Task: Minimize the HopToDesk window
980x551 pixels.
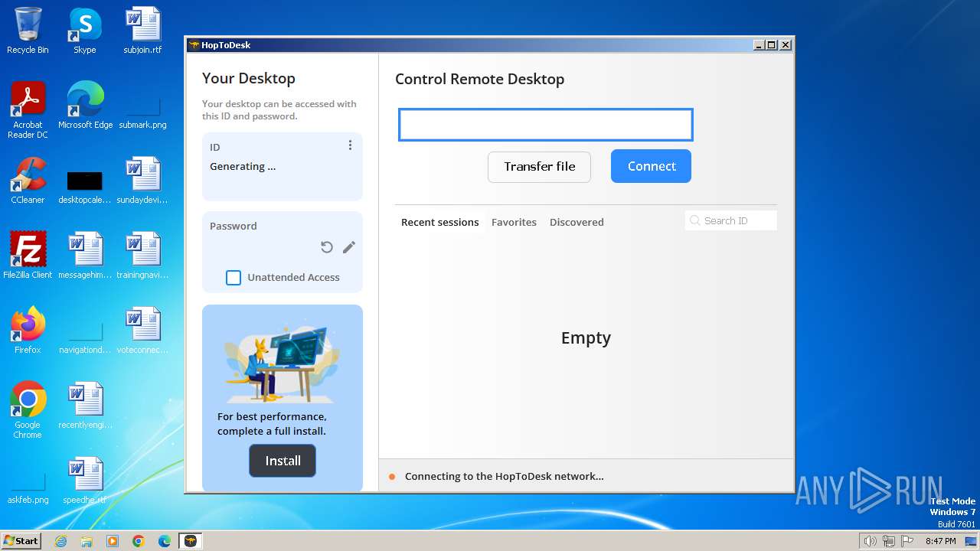Action: coord(759,45)
